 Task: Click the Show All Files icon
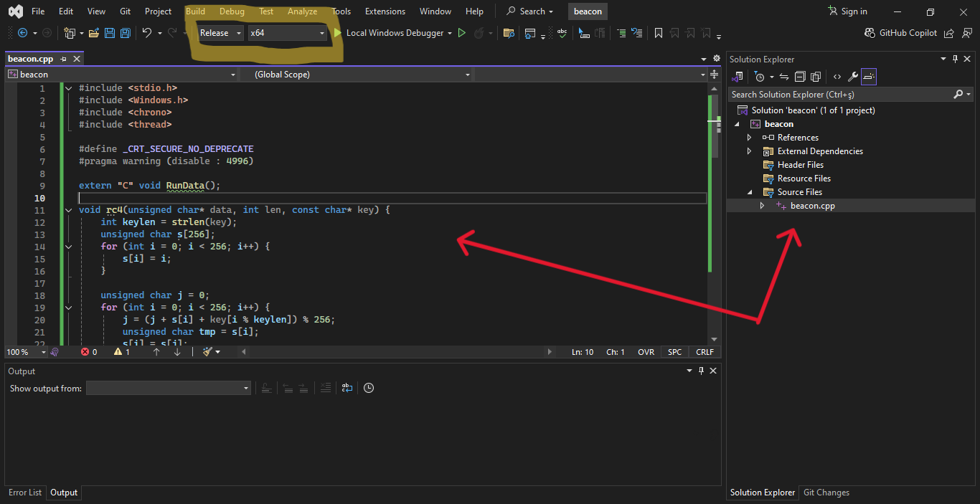[816, 77]
